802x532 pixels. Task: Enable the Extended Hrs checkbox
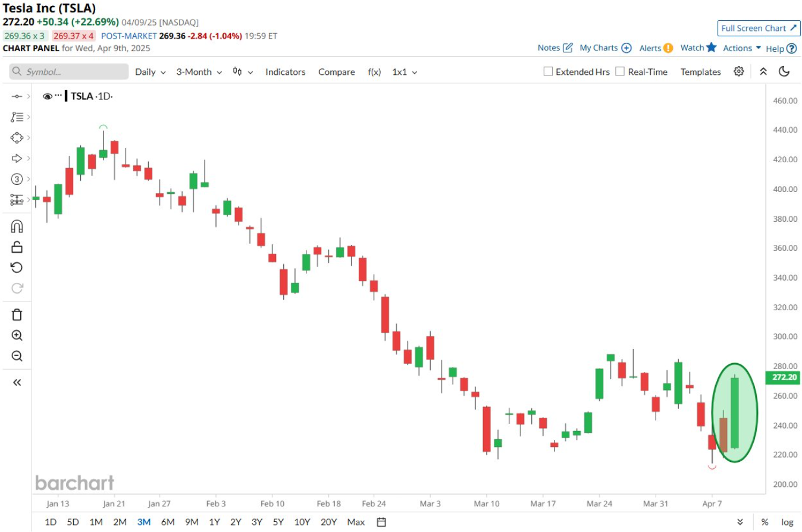[548, 71]
